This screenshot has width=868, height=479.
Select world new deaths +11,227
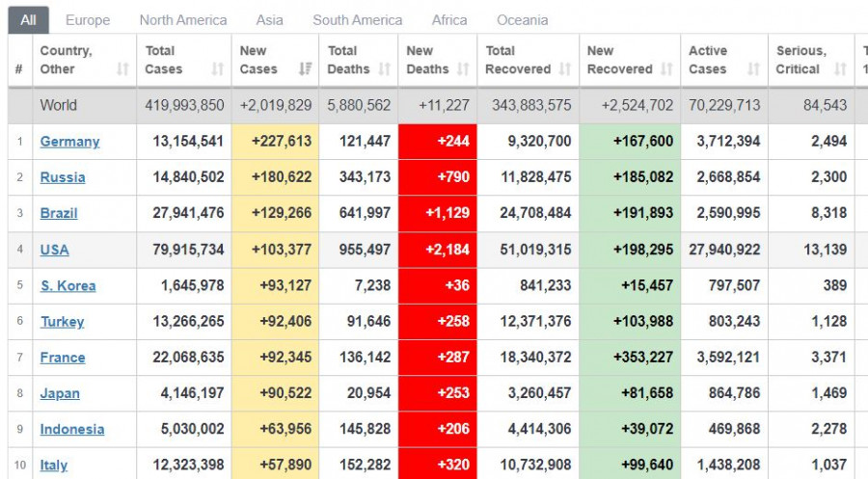(x=444, y=105)
